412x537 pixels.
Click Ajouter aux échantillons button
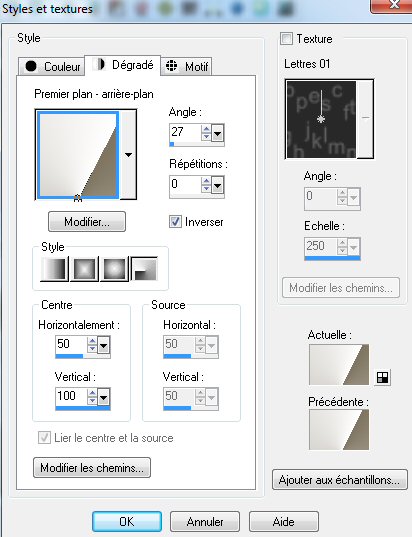coord(339,480)
